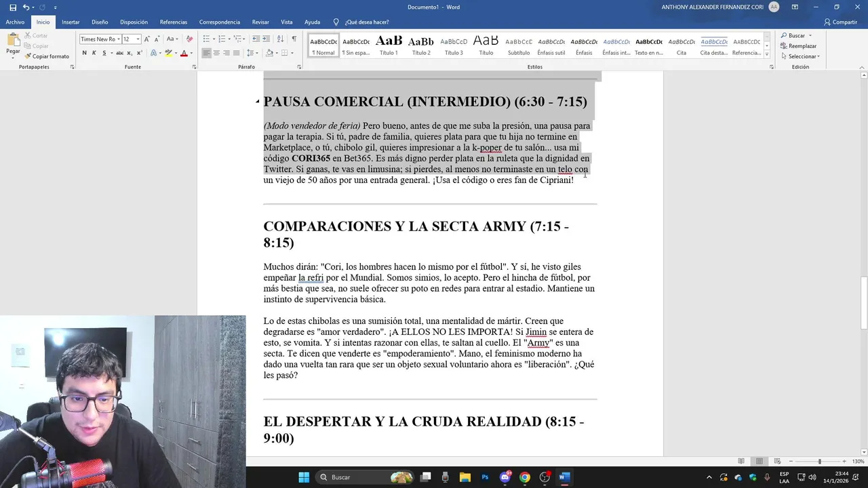The height and width of the screenshot is (488, 868).
Task: Open Google Chrome from the taskbar
Action: (525, 477)
